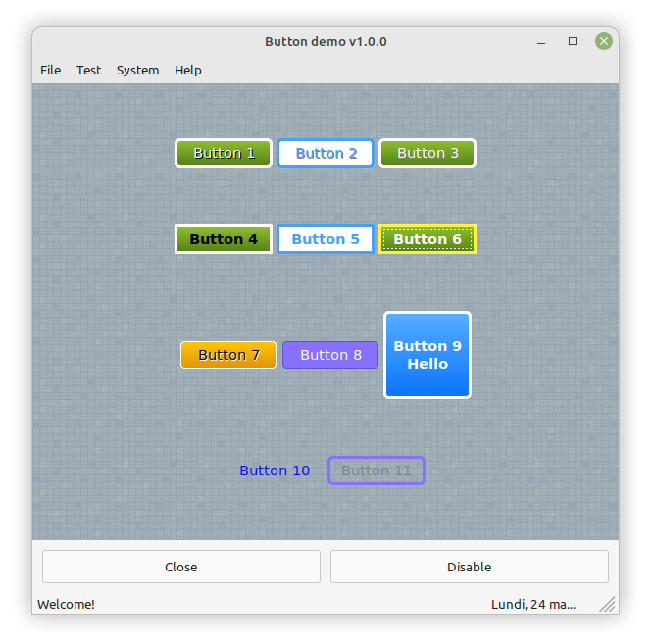The width and height of the screenshot is (654, 644).
Task: Click the blue-outlined Button 5
Action: point(326,239)
